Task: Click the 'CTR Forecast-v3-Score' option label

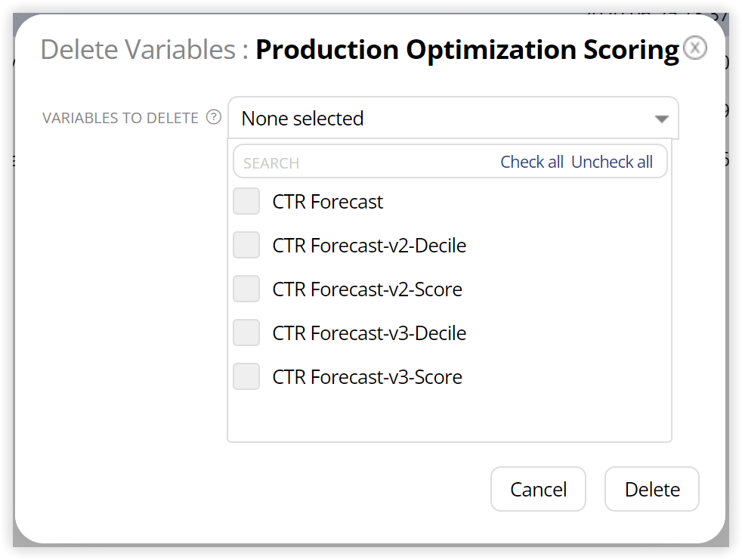Action: coord(367,377)
